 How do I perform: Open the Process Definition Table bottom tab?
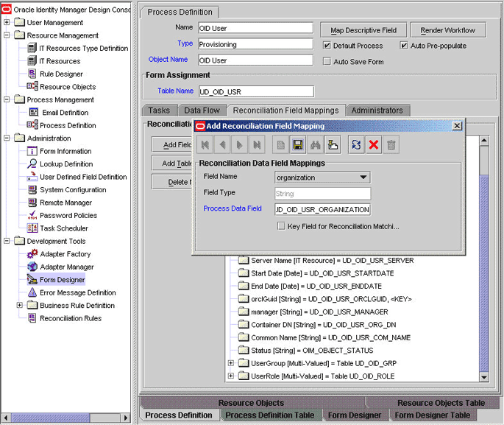[270, 415]
